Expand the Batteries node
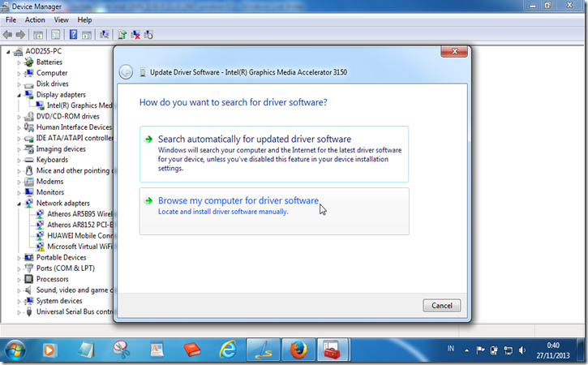The height and width of the screenshot is (365, 588). (x=19, y=62)
